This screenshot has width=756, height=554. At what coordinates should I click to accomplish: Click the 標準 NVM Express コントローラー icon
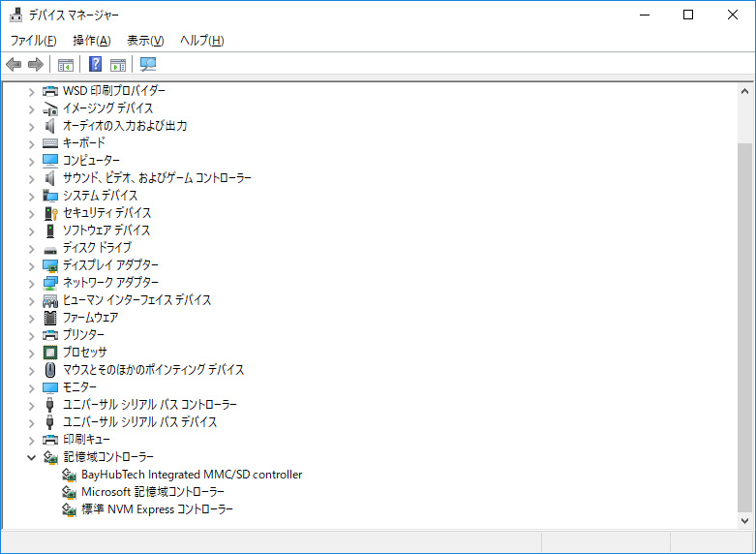69,509
